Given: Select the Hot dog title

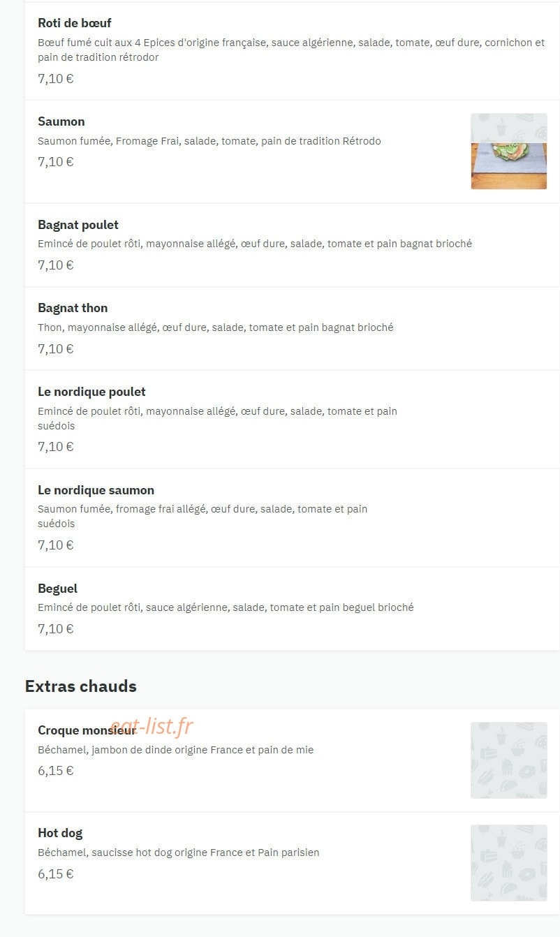Looking at the screenshot, I should click(60, 833).
